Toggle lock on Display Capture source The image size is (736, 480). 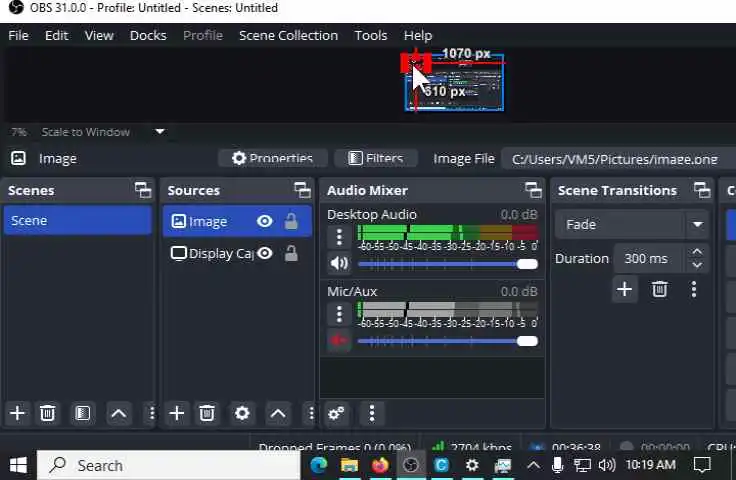291,253
